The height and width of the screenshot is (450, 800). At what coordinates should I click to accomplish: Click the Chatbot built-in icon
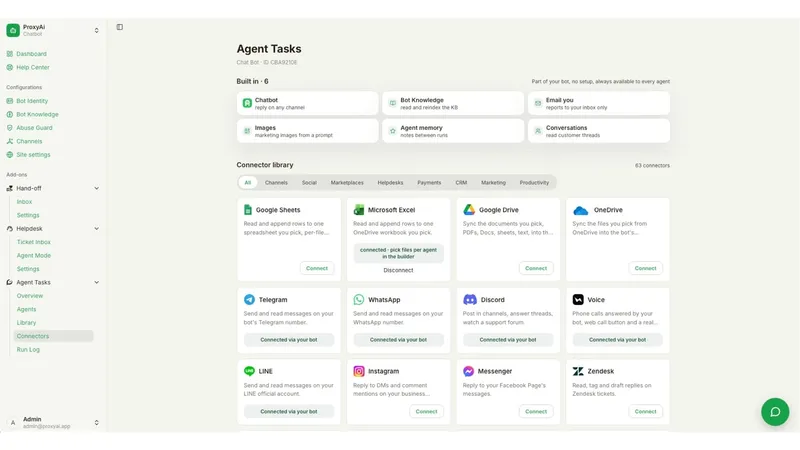247,103
